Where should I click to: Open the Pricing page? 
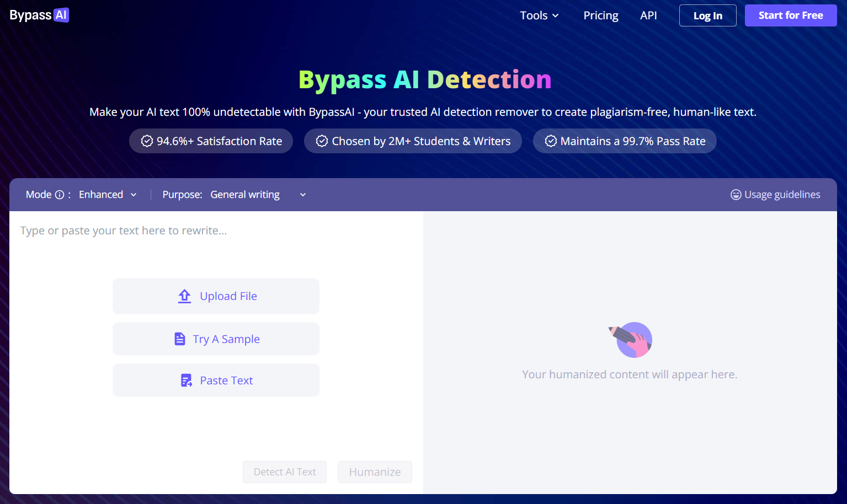coord(600,15)
